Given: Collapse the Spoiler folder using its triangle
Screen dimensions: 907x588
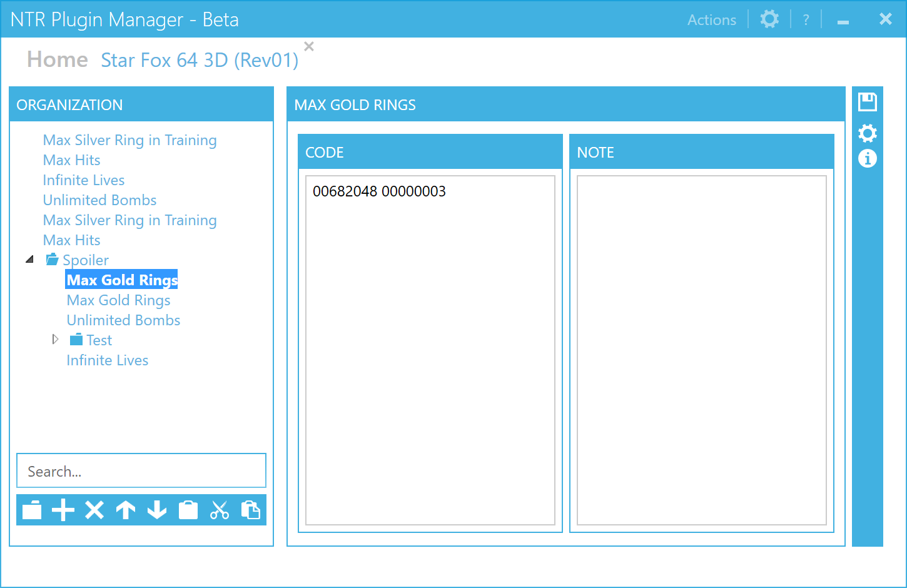Looking at the screenshot, I should tap(29, 259).
